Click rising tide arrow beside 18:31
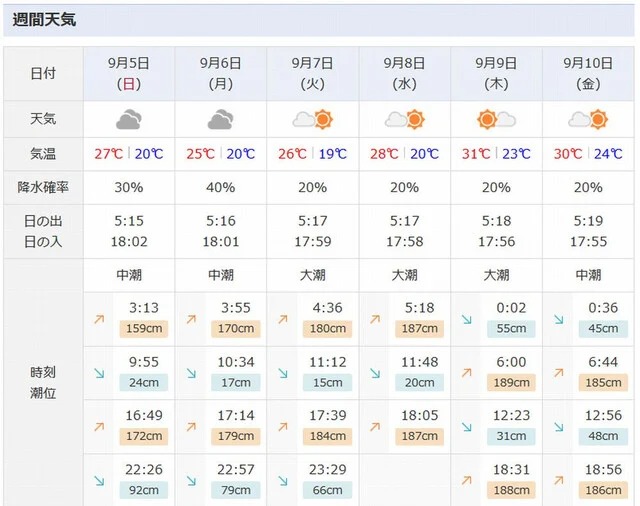Image resolution: width=640 pixels, height=506 pixels. click(x=467, y=481)
